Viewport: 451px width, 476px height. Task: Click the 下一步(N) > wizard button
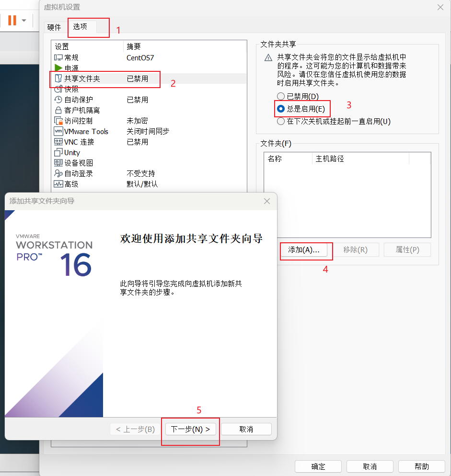[190, 429]
